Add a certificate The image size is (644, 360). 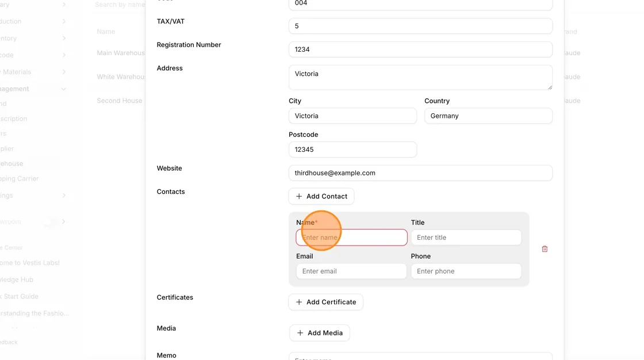325,302
